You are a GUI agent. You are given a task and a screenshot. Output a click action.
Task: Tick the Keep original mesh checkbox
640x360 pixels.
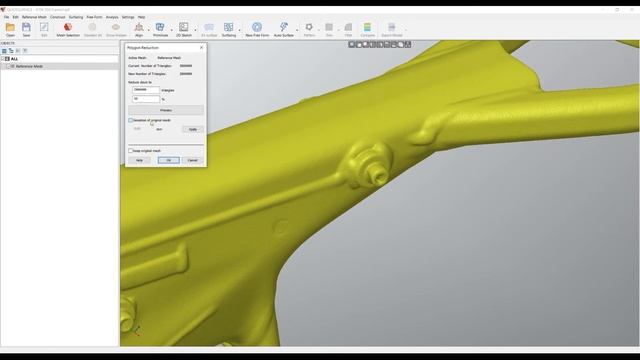(x=131, y=151)
